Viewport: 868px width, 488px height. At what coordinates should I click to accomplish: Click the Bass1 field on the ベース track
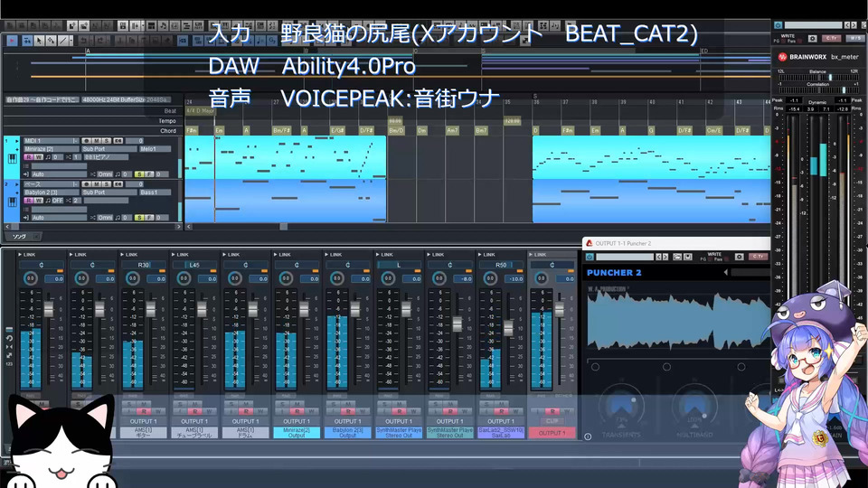155,192
